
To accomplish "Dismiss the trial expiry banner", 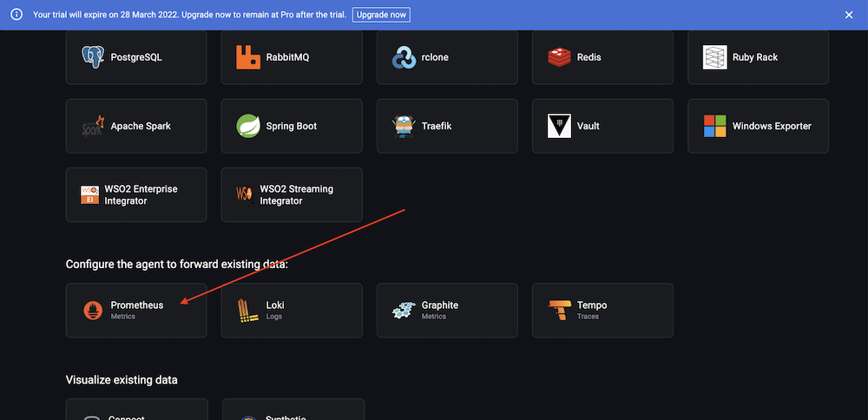I will 849,15.
